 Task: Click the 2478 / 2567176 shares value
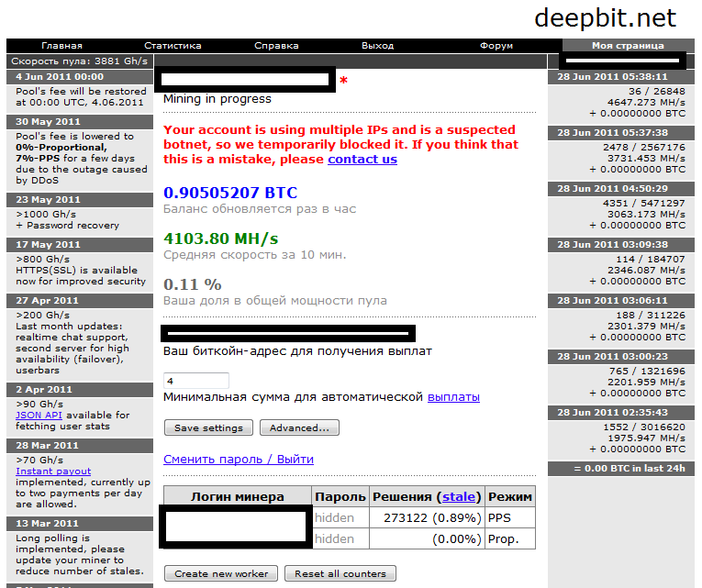coord(644,147)
